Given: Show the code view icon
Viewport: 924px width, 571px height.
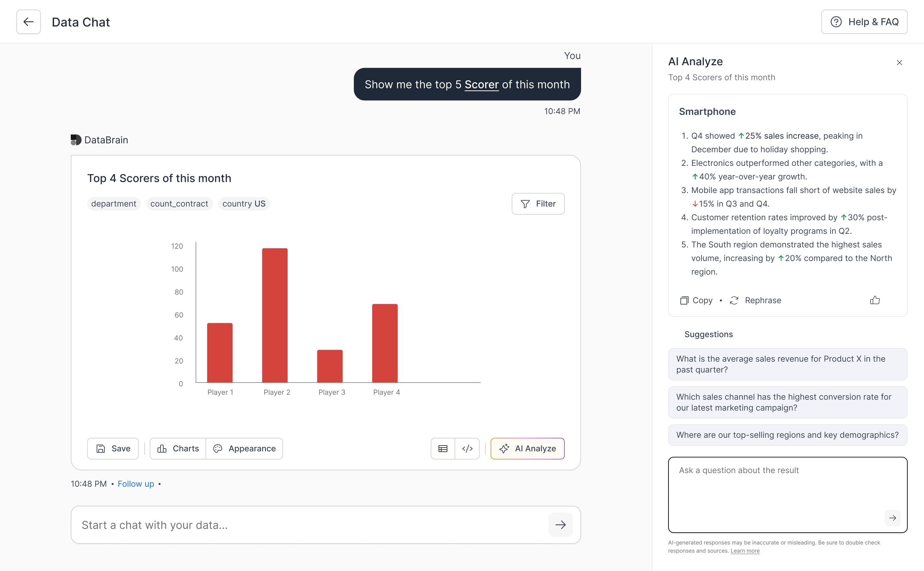Looking at the screenshot, I should [x=467, y=448].
